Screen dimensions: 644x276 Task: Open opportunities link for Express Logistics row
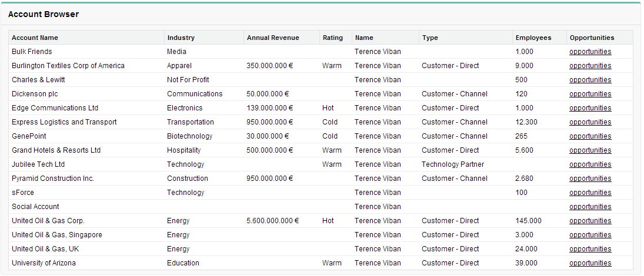pyautogui.click(x=590, y=122)
